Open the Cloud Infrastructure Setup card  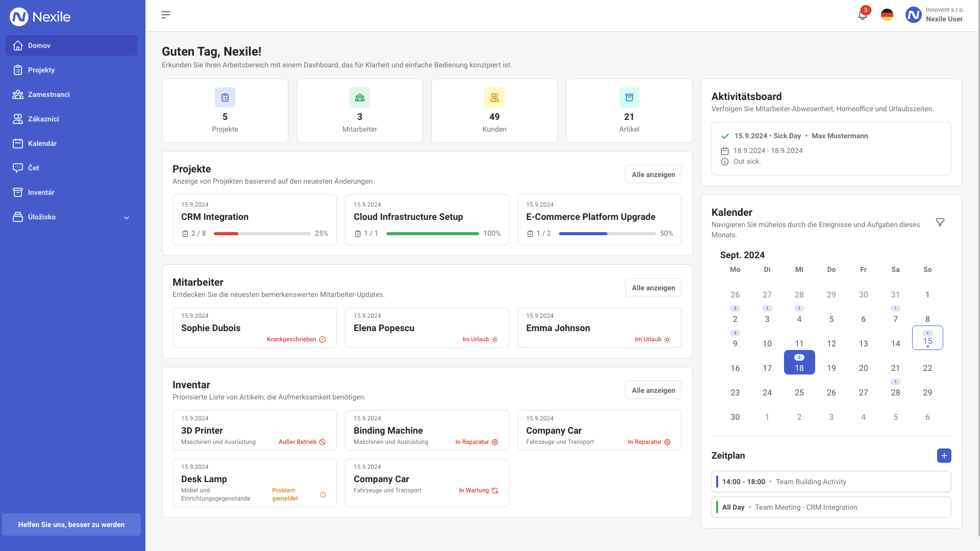tap(427, 220)
